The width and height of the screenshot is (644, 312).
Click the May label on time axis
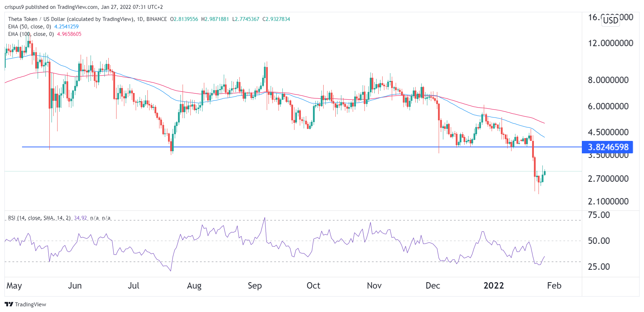(14, 286)
